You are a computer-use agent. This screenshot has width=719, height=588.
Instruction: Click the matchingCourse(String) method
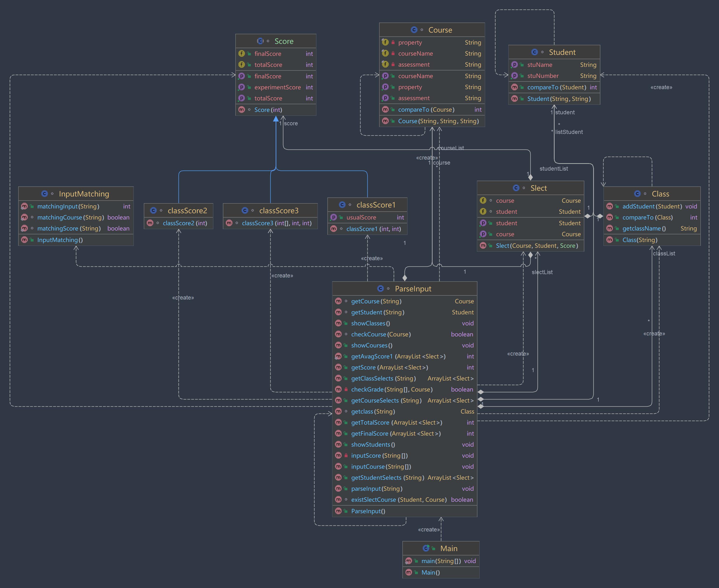70,218
